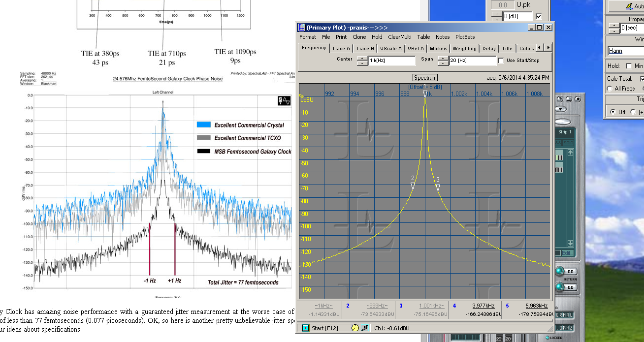This screenshot has width=644, height=342.
Task: Click marker 3 frequency 1.001kHz
Action: (x=431, y=306)
